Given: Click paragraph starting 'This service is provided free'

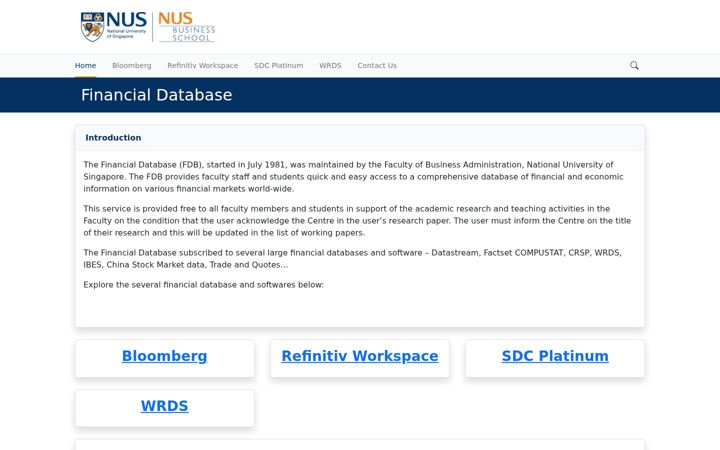Looking at the screenshot, I should tap(357, 221).
